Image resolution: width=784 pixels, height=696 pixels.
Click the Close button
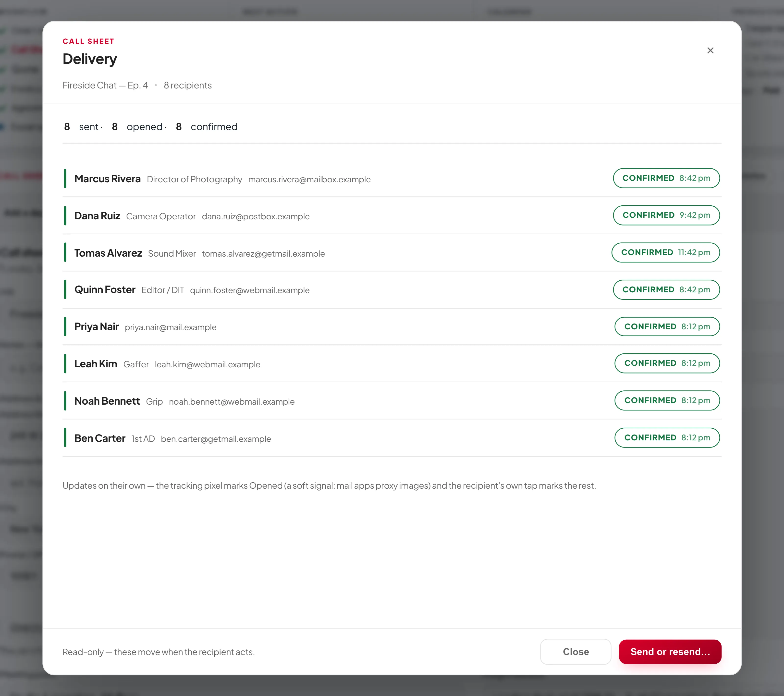point(575,651)
